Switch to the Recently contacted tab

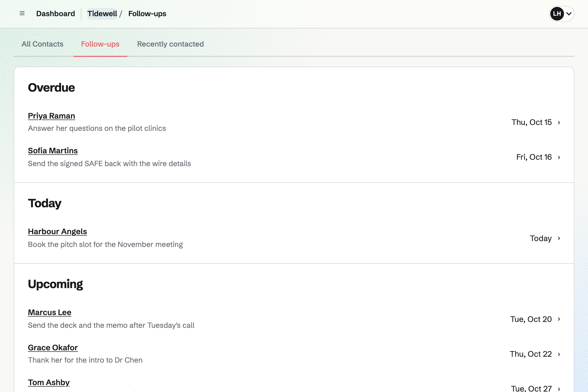171,44
